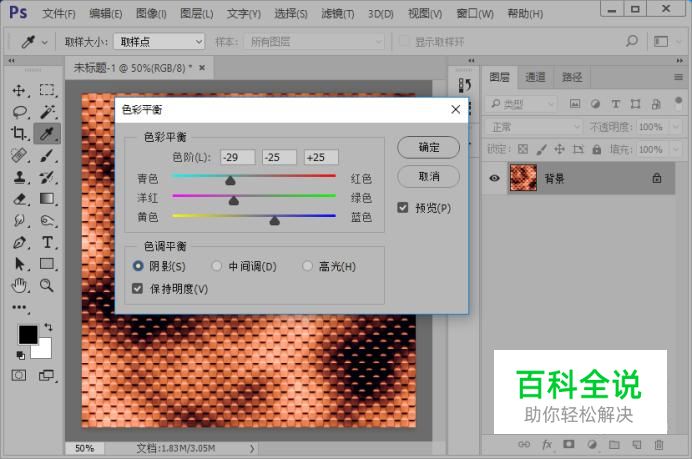Select the Brush tool

[47, 155]
